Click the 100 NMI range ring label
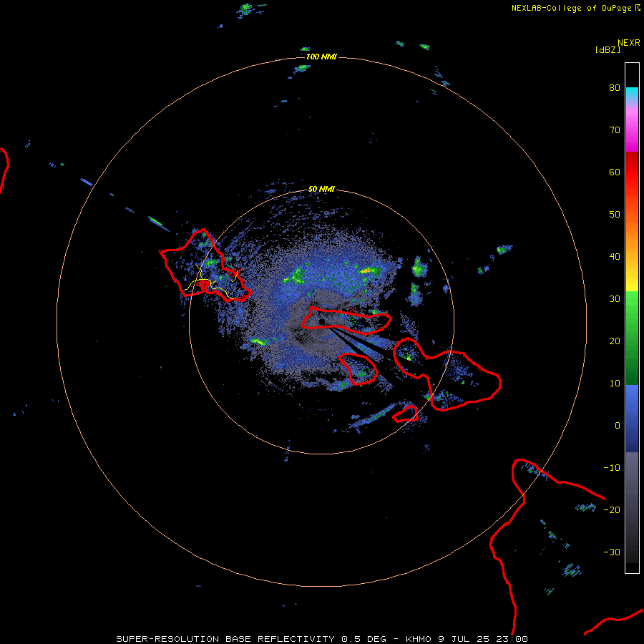This screenshot has height=644, width=644. [x=321, y=57]
